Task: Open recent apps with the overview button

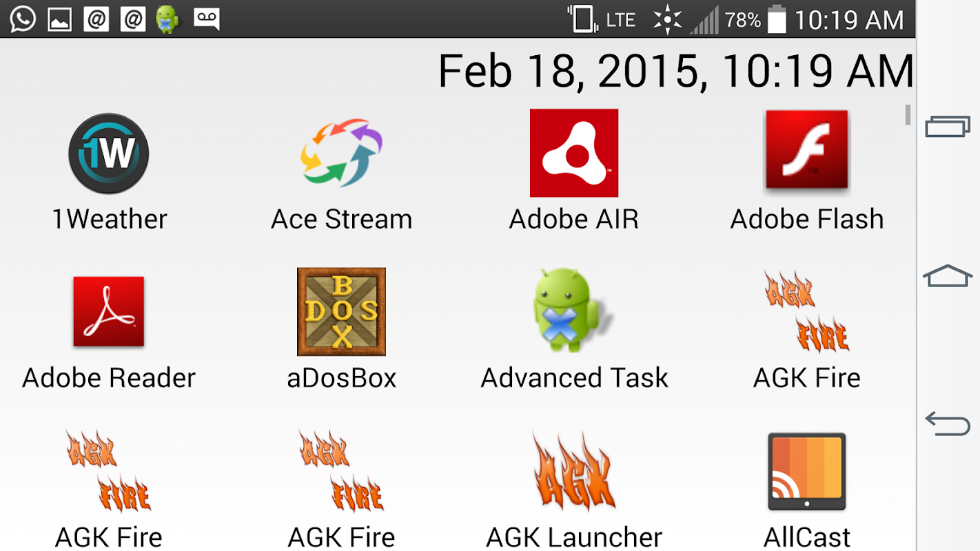Action: pos(948,127)
